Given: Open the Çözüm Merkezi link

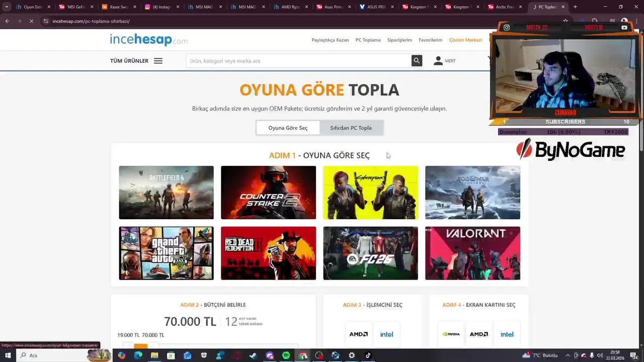Looking at the screenshot, I should pyautogui.click(x=465, y=40).
